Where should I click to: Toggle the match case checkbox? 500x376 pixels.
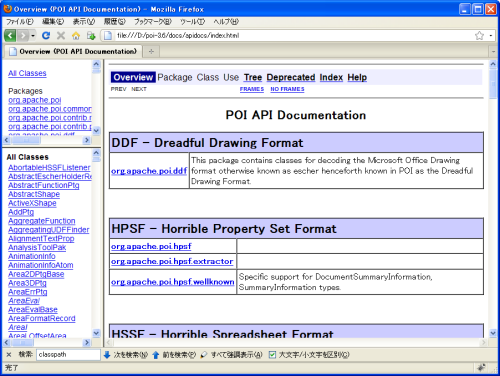[272, 355]
